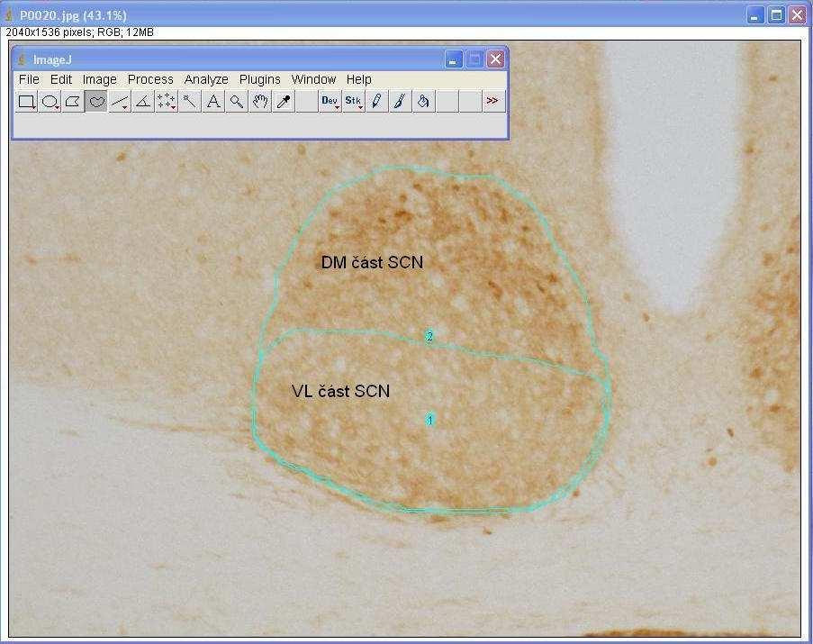Open the More Tools double-arrow menu
The height and width of the screenshot is (644, 813).
(493, 101)
